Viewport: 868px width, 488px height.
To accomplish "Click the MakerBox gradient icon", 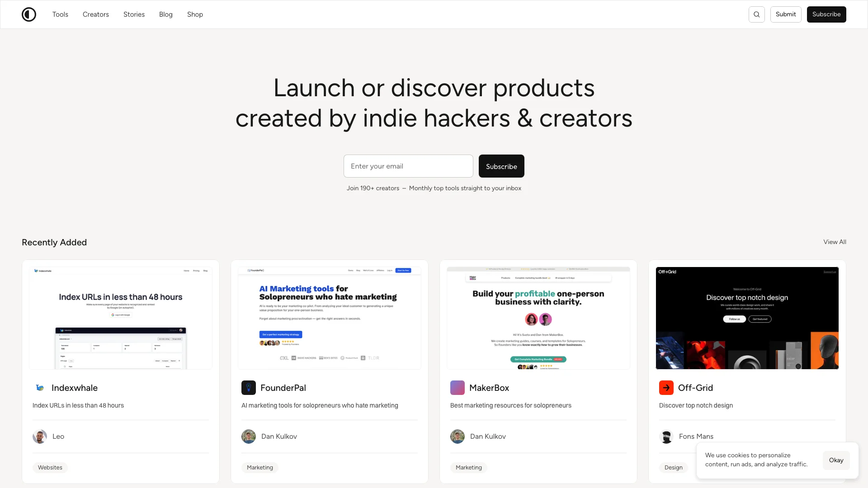I will click(457, 387).
